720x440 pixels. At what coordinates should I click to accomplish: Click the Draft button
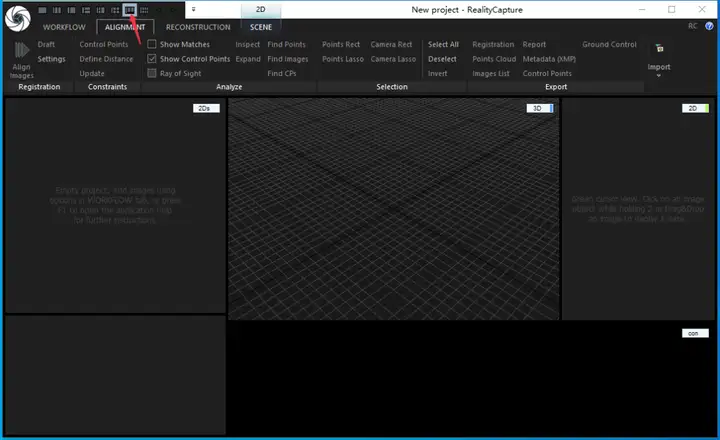click(x=46, y=45)
